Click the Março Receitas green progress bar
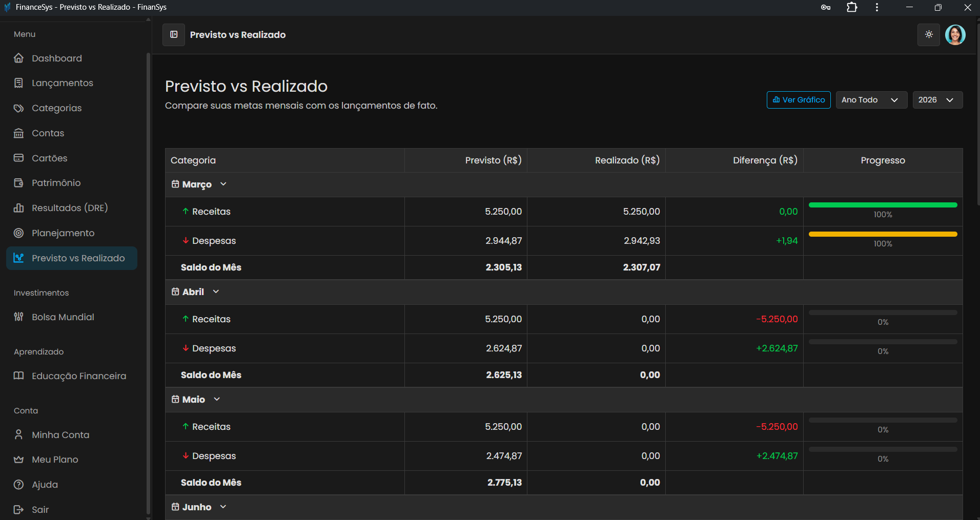The image size is (980, 520). coord(883,205)
